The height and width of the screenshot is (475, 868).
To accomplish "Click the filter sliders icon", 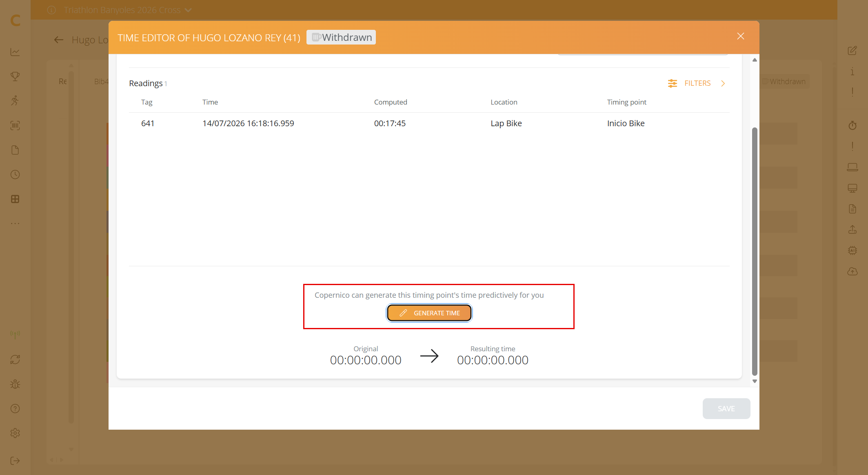I will (x=673, y=83).
